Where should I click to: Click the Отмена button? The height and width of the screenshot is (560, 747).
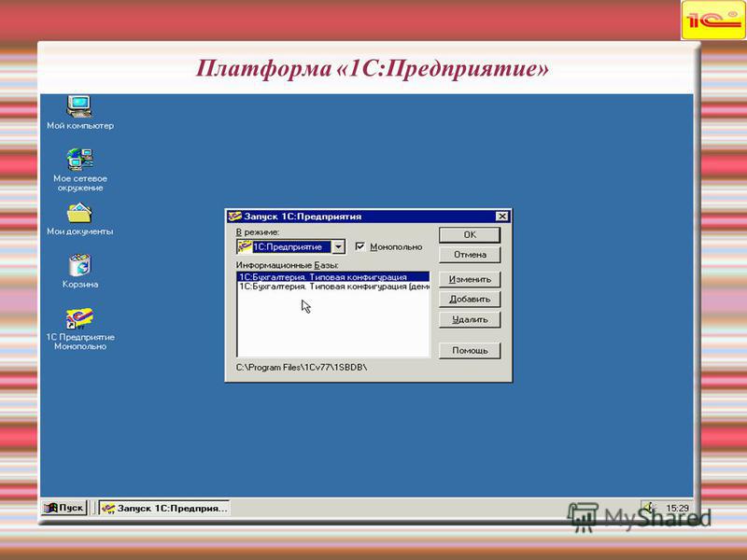(470, 255)
